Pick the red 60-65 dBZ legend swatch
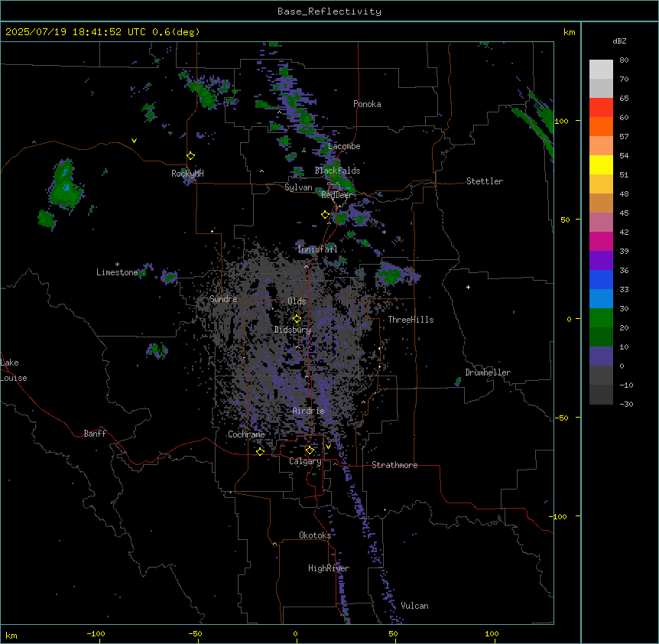 tap(601, 108)
